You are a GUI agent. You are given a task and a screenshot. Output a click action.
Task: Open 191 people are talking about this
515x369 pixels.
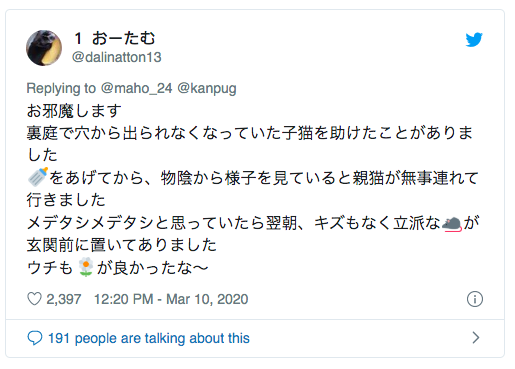click(x=149, y=338)
